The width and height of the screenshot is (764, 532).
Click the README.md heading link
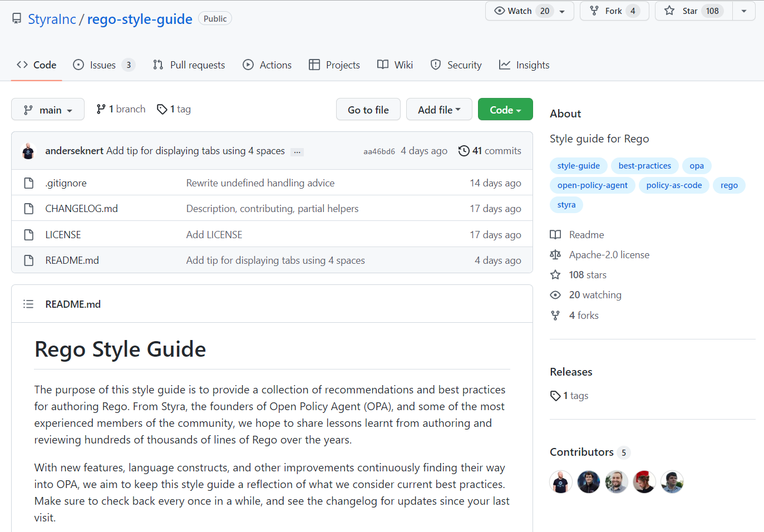click(x=73, y=304)
